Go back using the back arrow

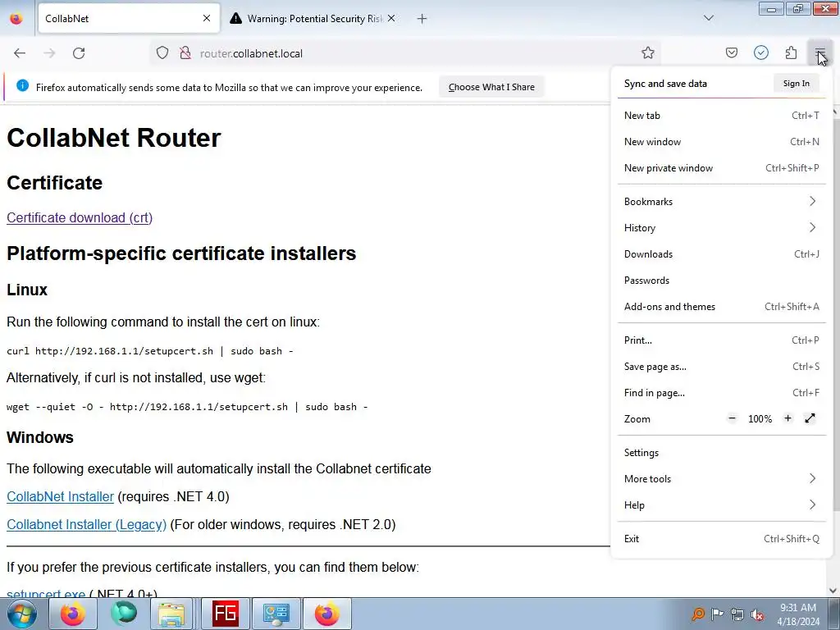(x=20, y=53)
